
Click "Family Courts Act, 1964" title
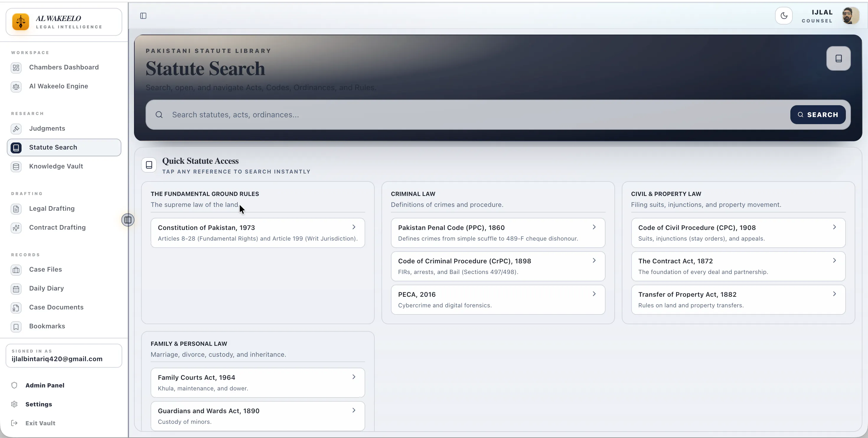196,378
